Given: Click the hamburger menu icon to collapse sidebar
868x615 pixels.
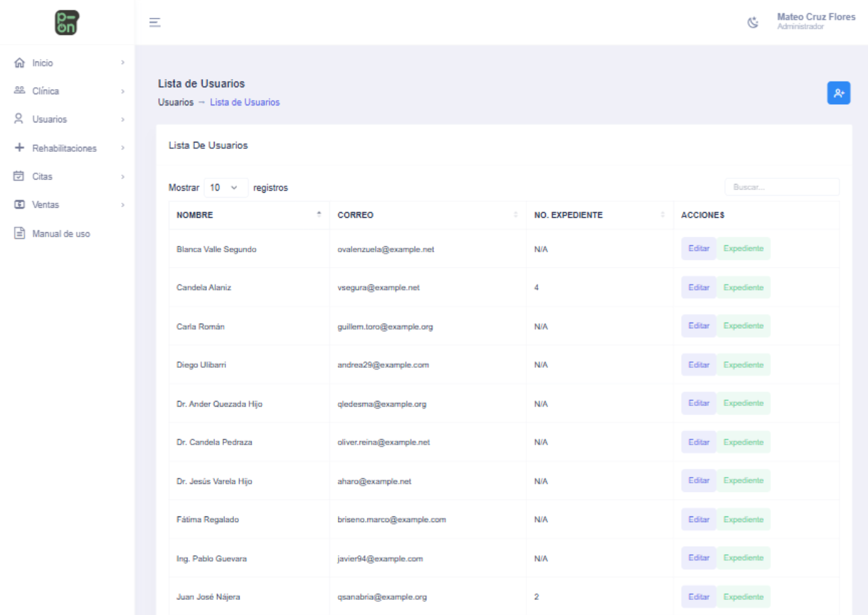Looking at the screenshot, I should 155,23.
